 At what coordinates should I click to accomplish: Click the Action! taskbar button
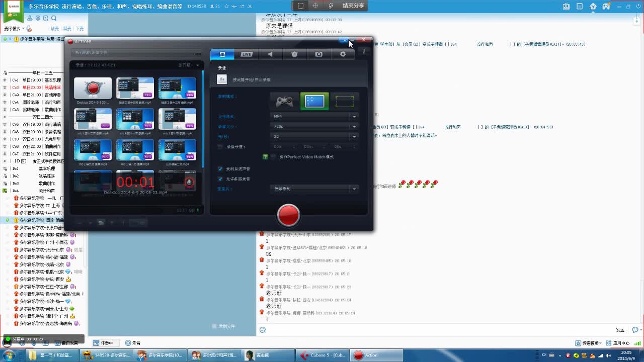(377, 355)
